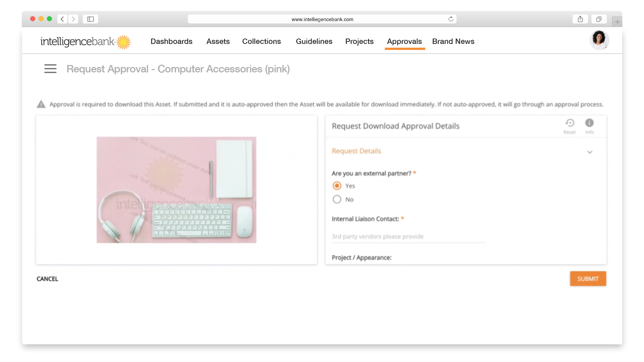Go to the Dashboards tab
This screenshot has height=362, width=644.
(x=171, y=42)
